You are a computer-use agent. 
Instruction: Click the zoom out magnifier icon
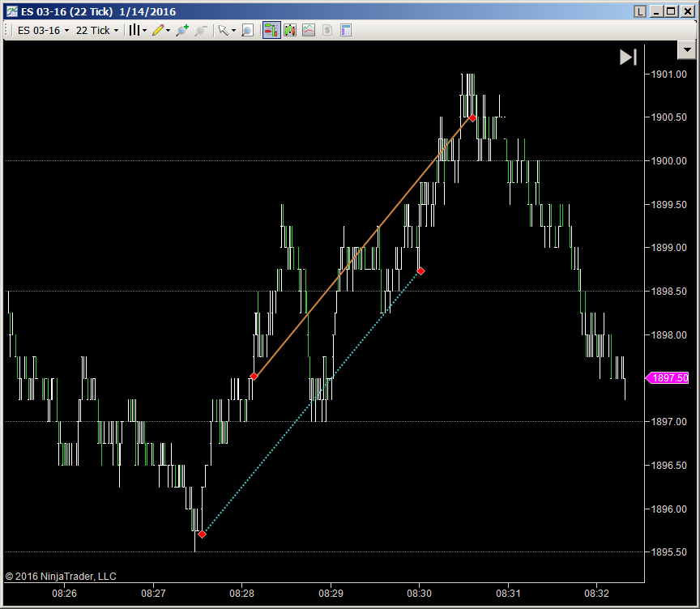pos(201,30)
